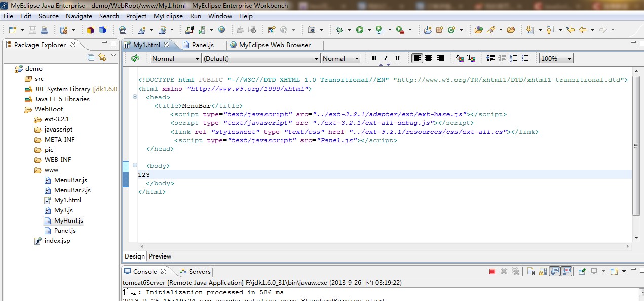Open the 100% zoom dropdown
This screenshot has height=301, width=644.
coord(569,59)
